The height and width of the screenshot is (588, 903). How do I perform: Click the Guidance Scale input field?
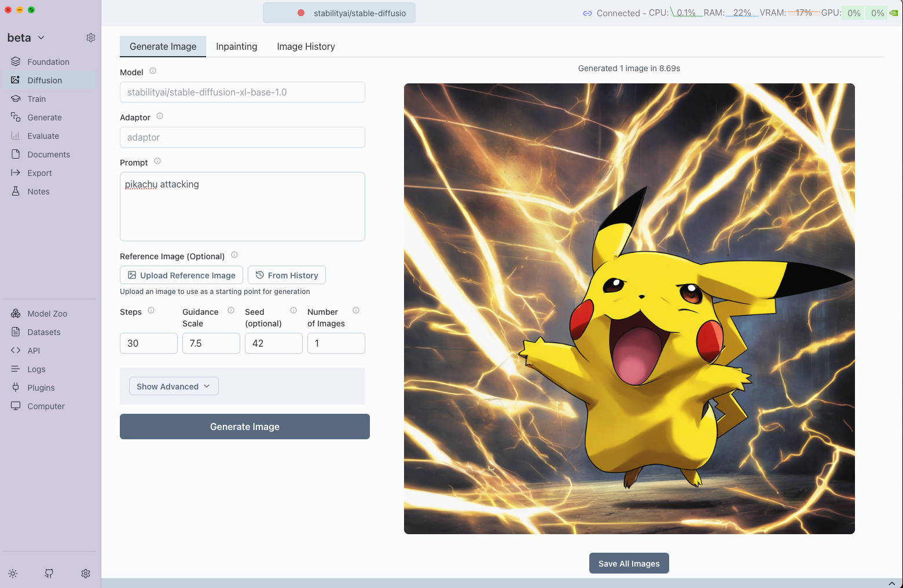pos(211,343)
